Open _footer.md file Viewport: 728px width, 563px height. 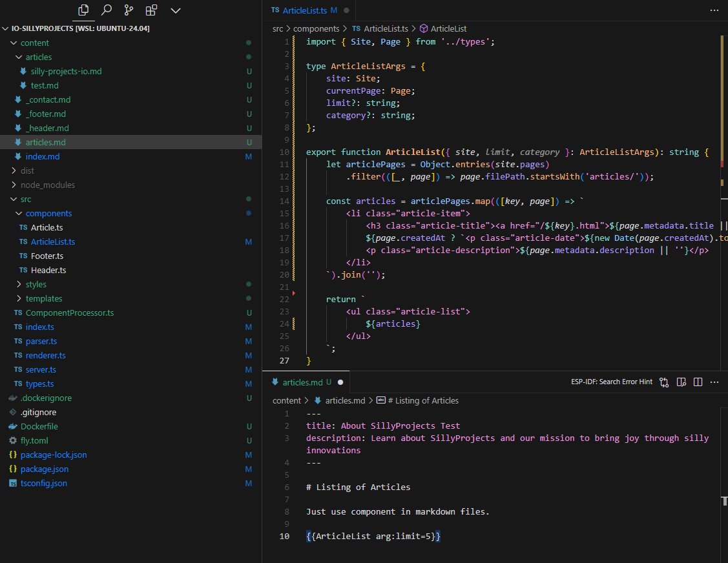tap(131, 114)
